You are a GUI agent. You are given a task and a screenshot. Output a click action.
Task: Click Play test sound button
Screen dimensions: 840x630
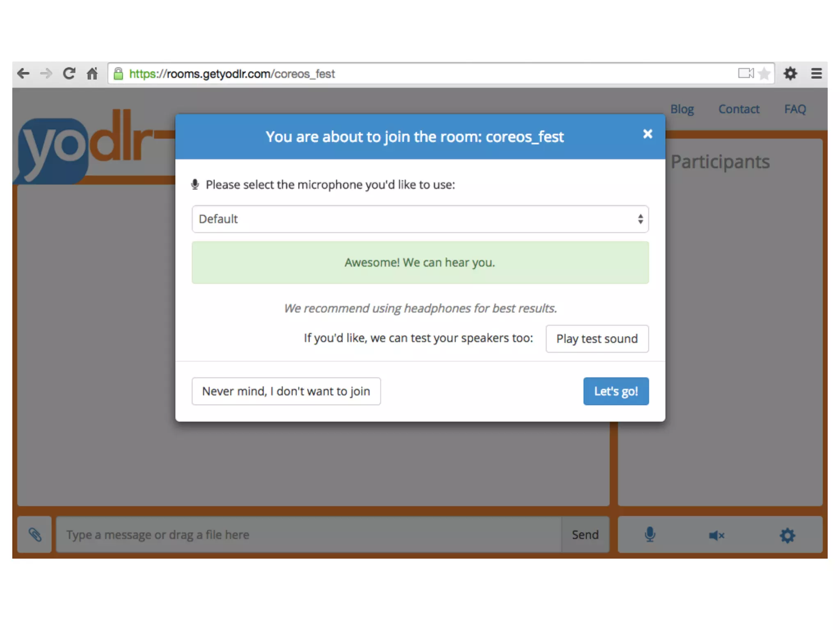coord(597,339)
